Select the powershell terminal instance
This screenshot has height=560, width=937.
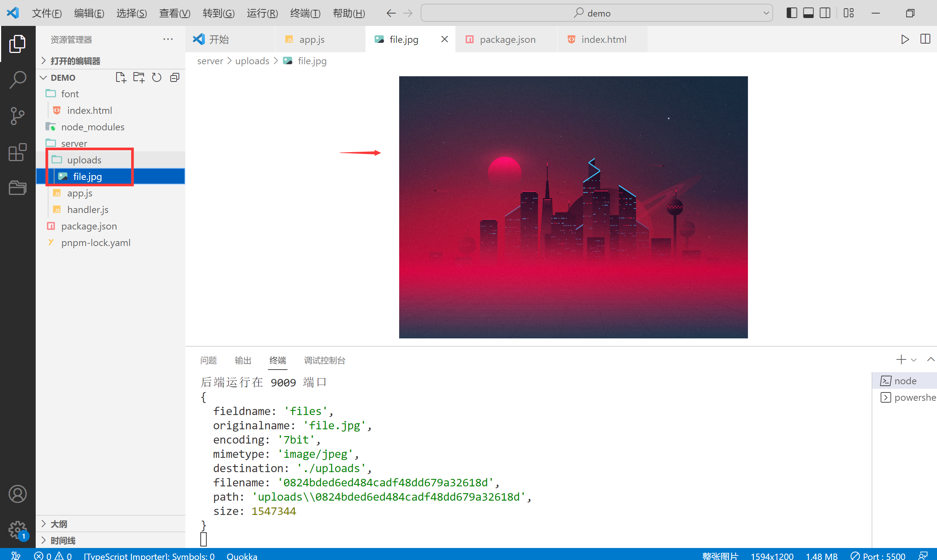point(905,397)
